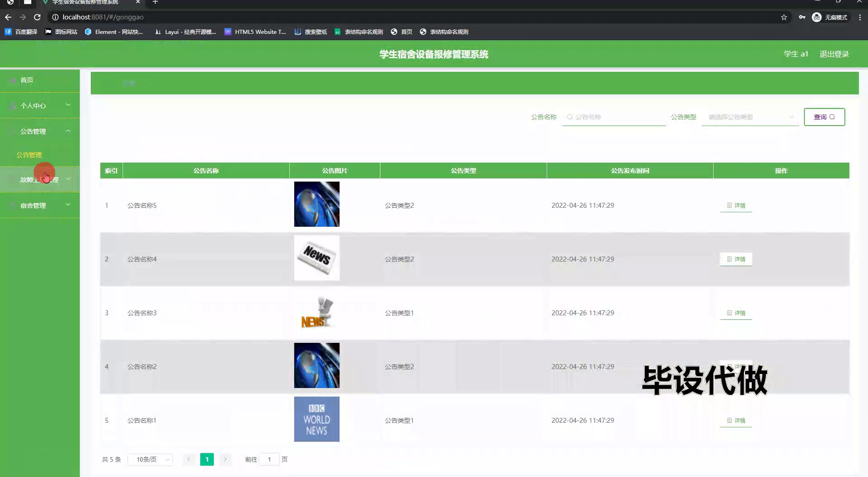This screenshot has width=868, height=477.
Task: Open a new browser tab
Action: coord(155,2)
